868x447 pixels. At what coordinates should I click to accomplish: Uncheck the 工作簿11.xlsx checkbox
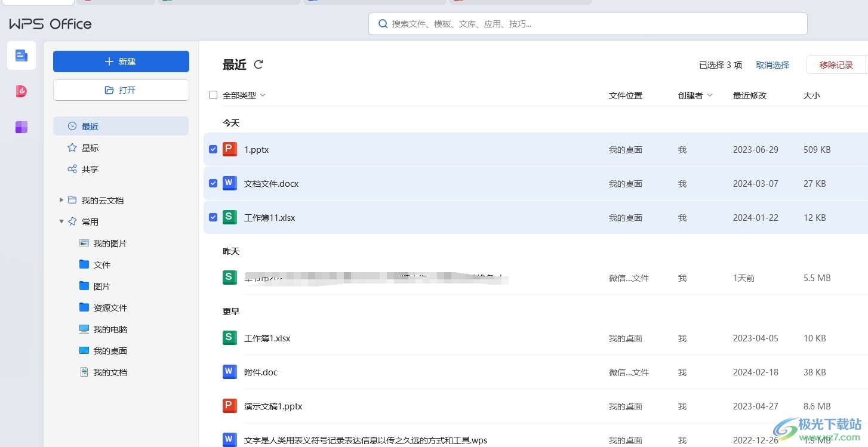pyautogui.click(x=213, y=217)
